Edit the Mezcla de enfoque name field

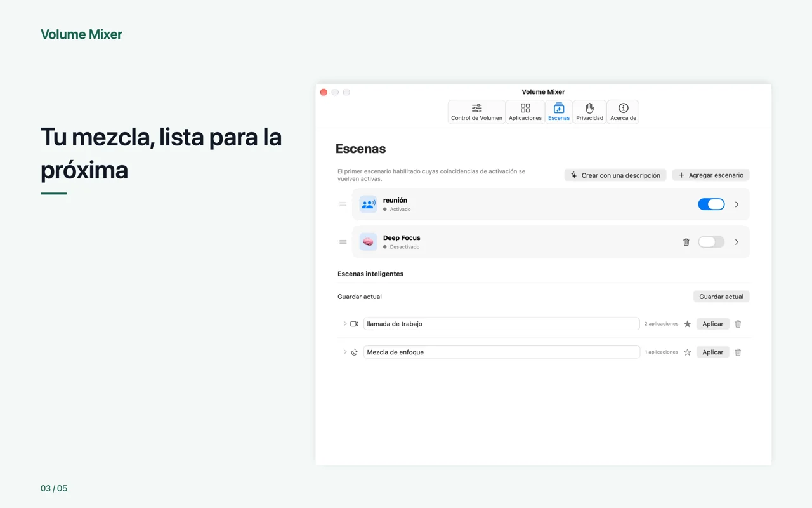pos(501,352)
